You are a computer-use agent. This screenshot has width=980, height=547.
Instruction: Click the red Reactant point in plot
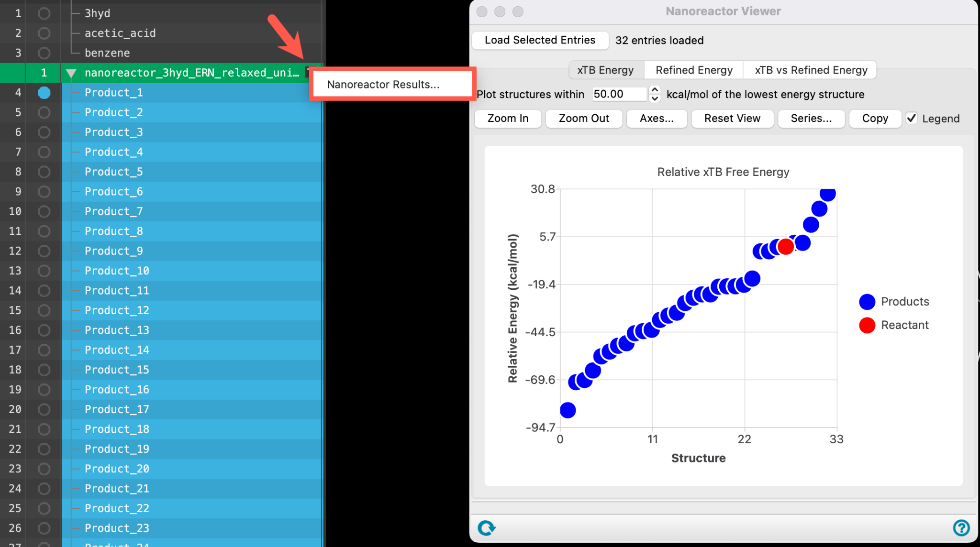(x=786, y=247)
